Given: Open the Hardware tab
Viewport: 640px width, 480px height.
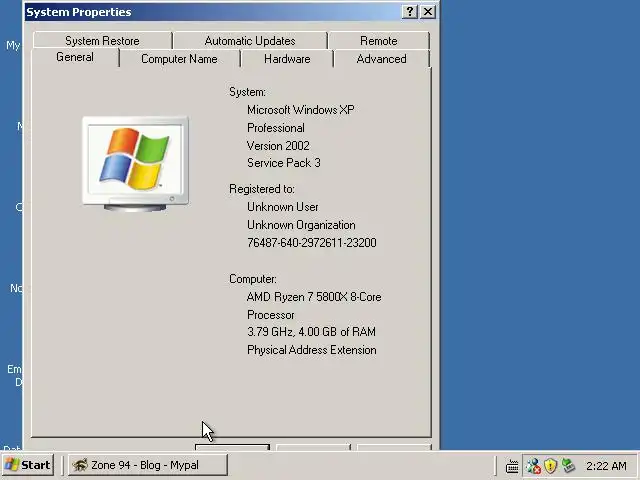Looking at the screenshot, I should click(287, 59).
